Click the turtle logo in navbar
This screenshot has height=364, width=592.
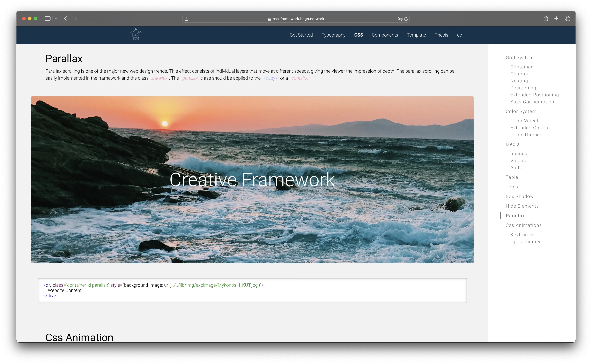(x=136, y=34)
